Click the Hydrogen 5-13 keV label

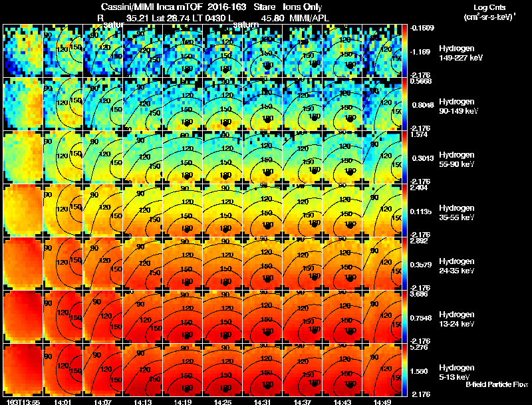click(x=457, y=372)
